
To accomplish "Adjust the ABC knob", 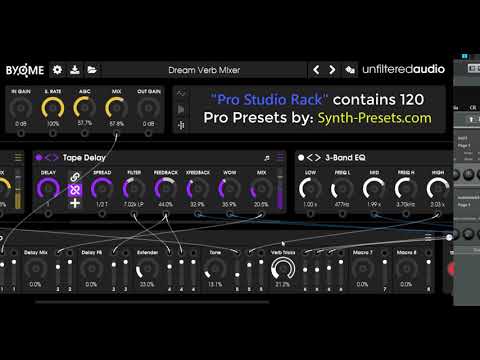I will [x=84, y=108].
